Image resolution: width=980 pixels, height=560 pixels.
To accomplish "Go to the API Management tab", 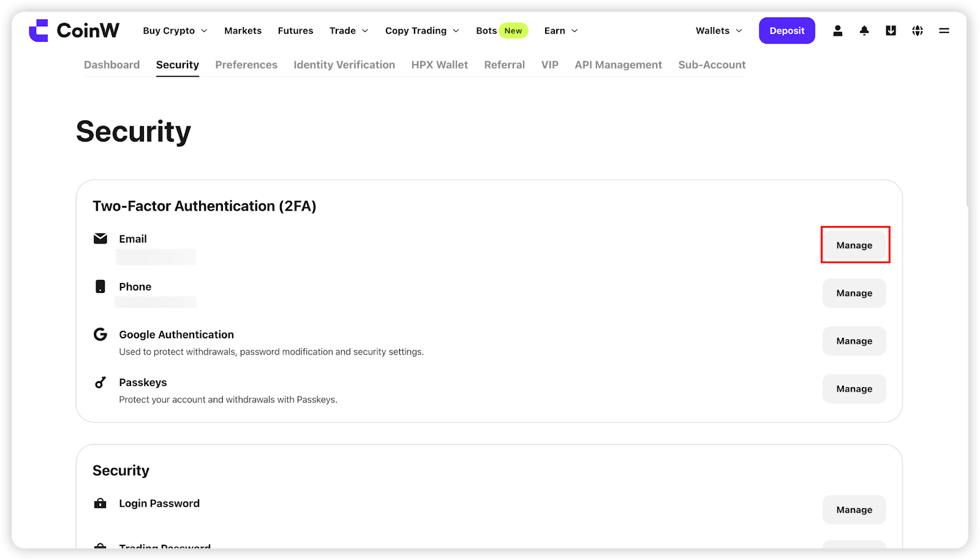I will pyautogui.click(x=619, y=65).
